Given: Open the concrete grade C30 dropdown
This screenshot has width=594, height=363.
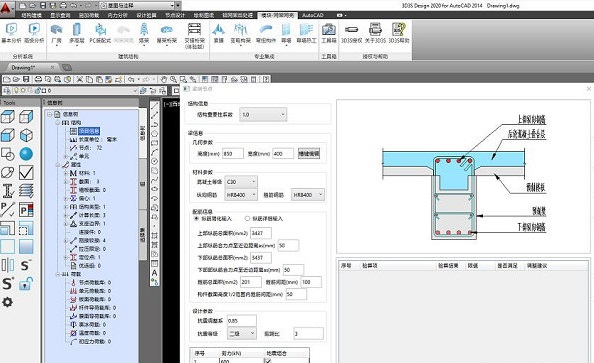Looking at the screenshot, I should point(241,182).
